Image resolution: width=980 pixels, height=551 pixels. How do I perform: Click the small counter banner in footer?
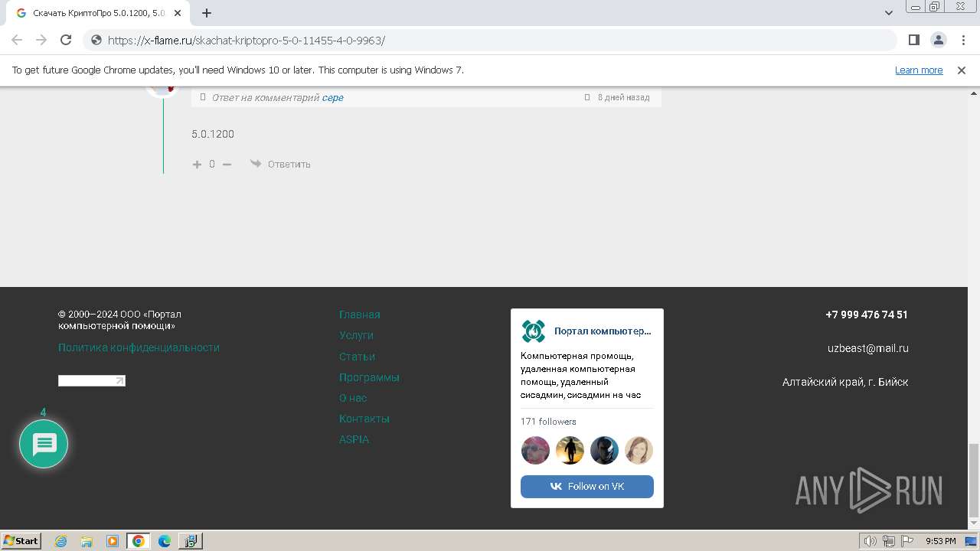point(92,380)
